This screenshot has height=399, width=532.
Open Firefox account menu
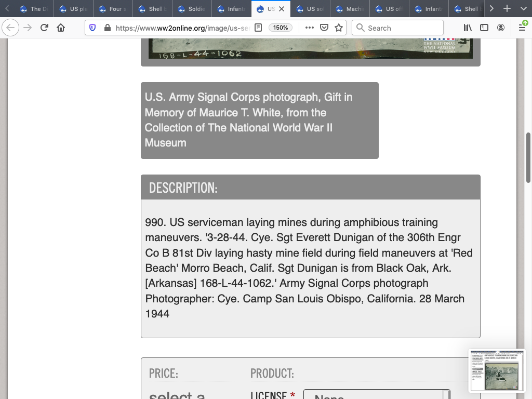click(501, 28)
